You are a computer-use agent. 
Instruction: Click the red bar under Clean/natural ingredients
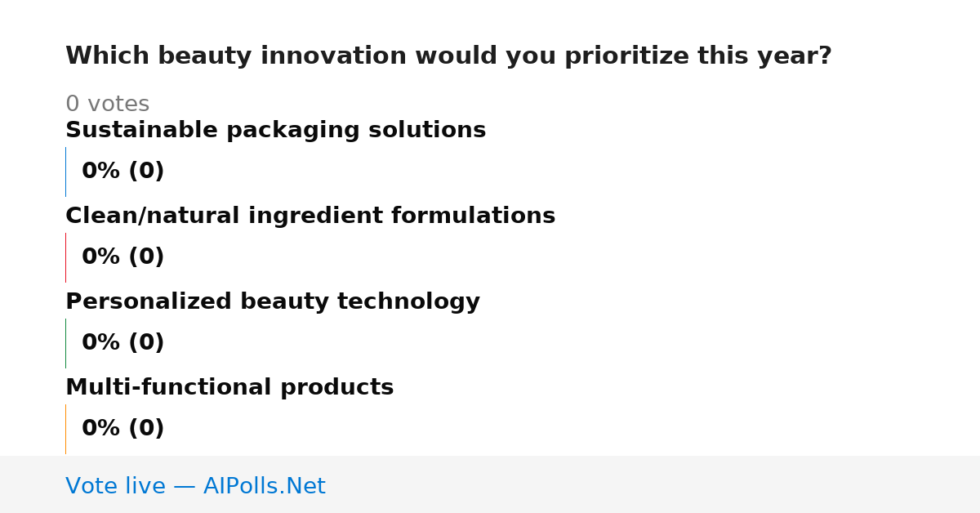(x=65, y=257)
